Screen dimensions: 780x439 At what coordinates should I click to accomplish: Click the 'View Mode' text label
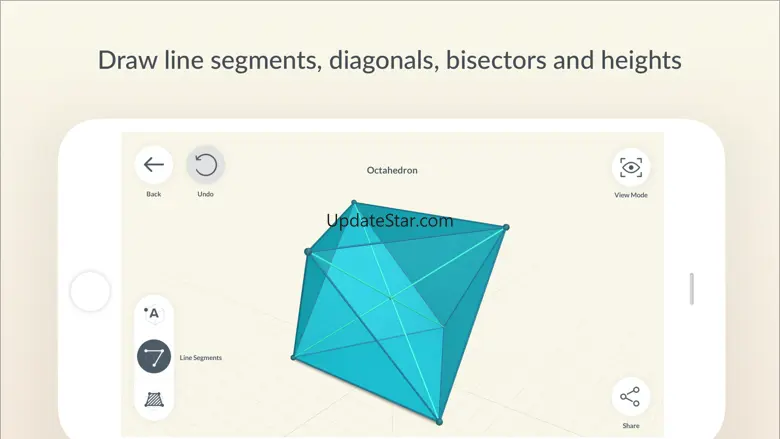pyautogui.click(x=630, y=195)
